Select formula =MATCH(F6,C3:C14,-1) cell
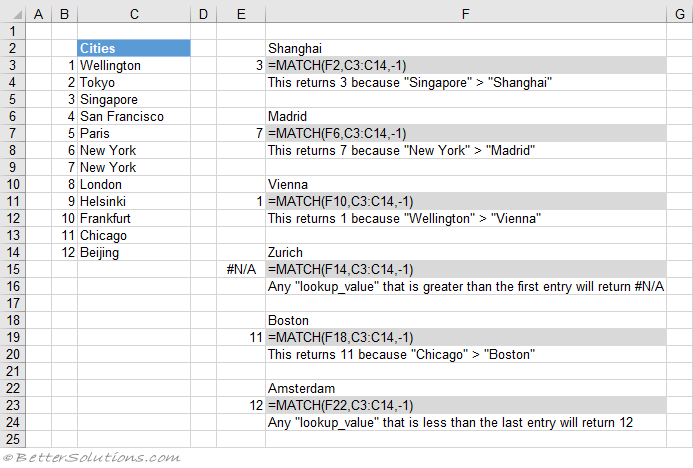 tap(466, 133)
